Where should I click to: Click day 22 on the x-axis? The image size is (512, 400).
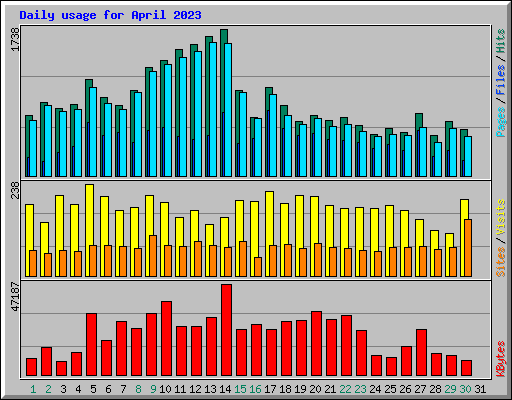pos(345,389)
